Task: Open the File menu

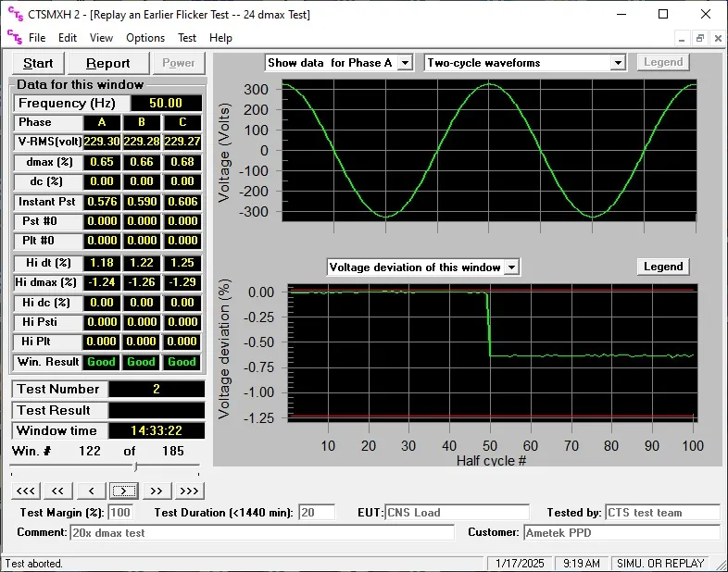Action: [37, 38]
